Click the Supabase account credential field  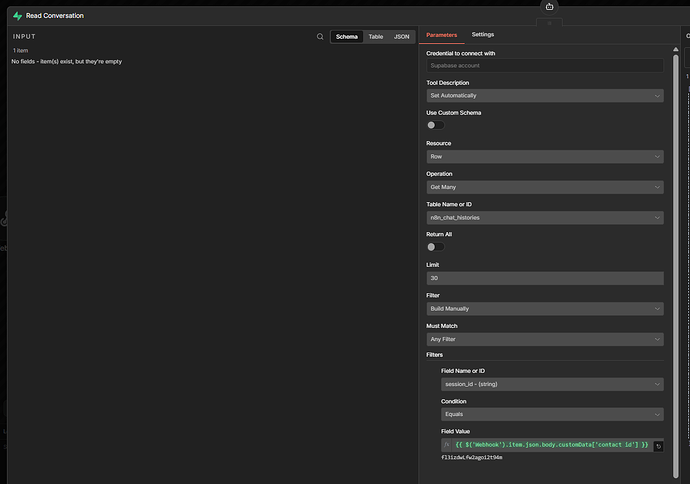point(544,65)
